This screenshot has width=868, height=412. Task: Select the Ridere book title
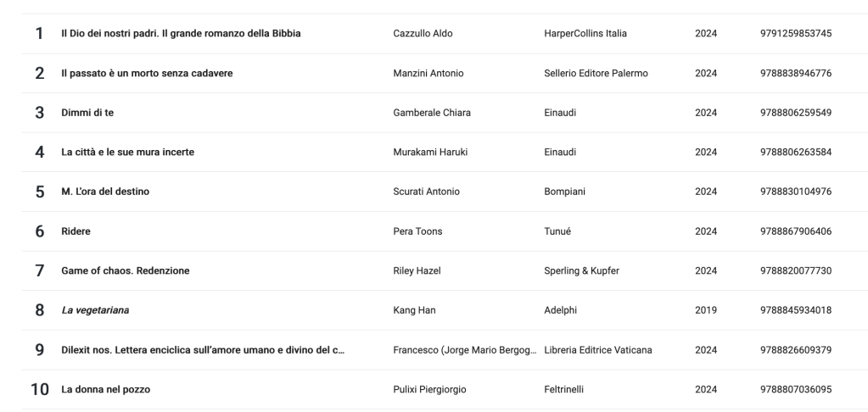click(x=76, y=231)
